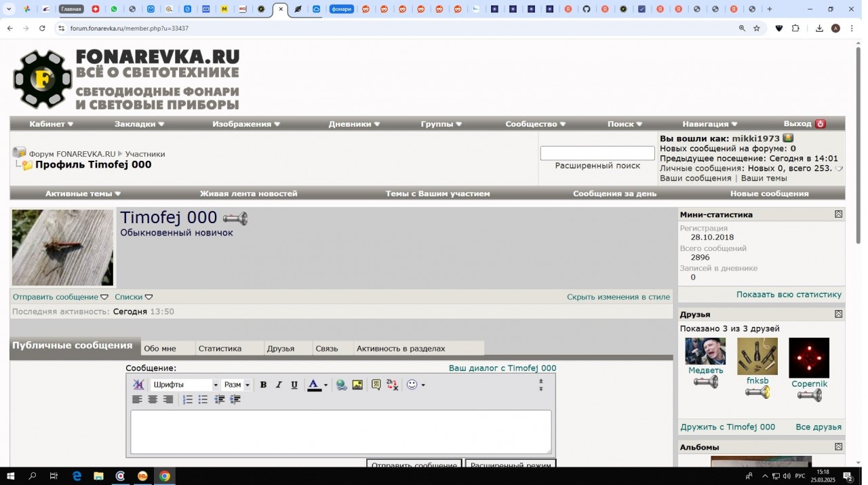Open Chrome downloads icon
Viewport: 868px width, 485px height.
click(x=819, y=28)
